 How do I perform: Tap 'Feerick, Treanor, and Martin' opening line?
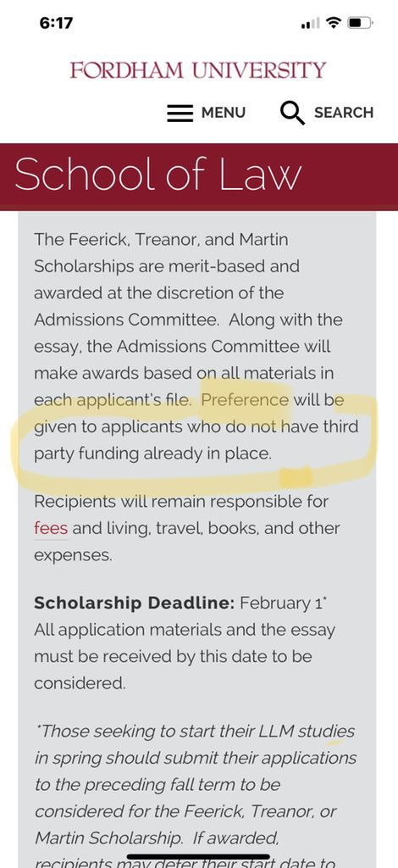(x=161, y=240)
